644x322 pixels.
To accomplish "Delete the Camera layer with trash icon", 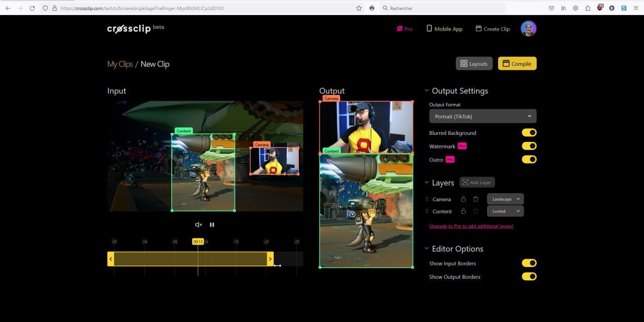I will (475, 199).
